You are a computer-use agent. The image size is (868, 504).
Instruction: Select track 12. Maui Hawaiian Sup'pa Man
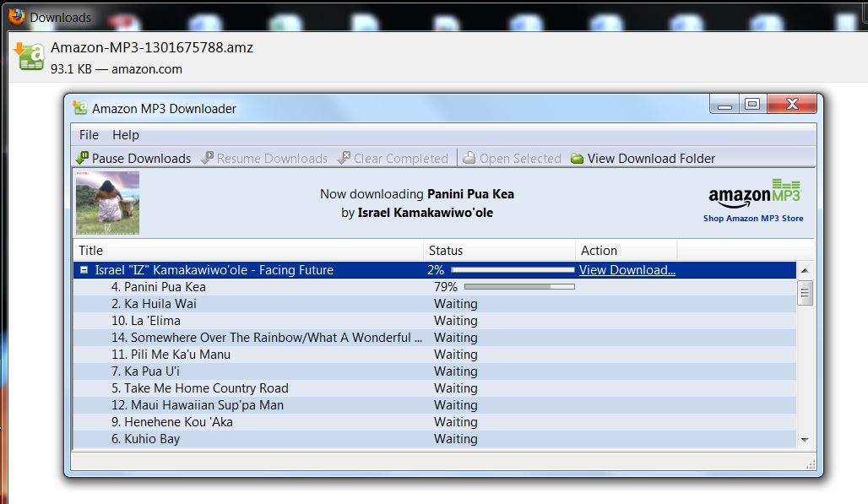pyautogui.click(x=435, y=405)
